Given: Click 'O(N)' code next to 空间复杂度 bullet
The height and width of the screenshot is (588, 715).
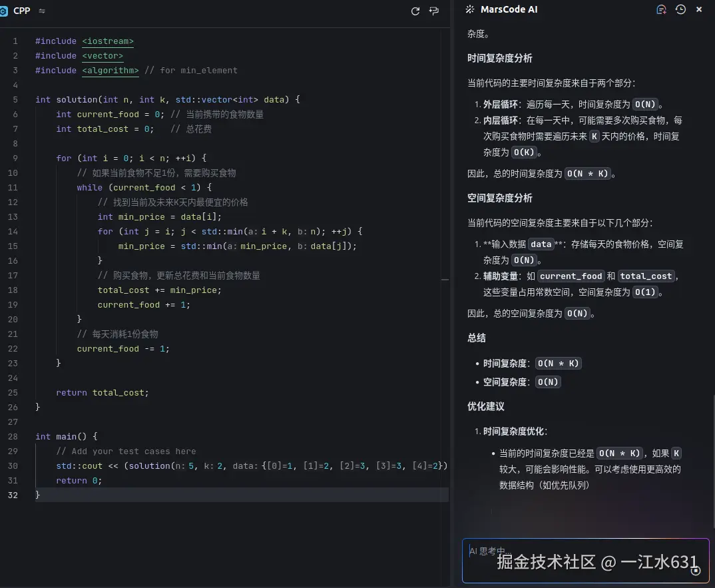Looking at the screenshot, I should pyautogui.click(x=548, y=382).
